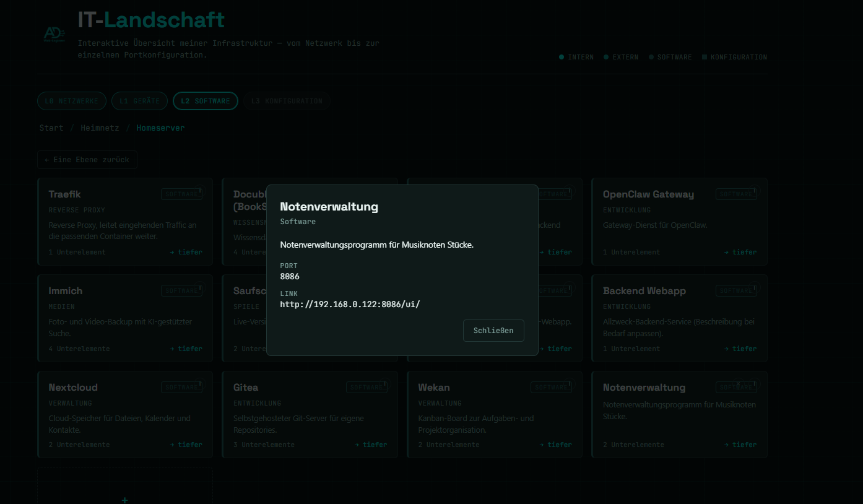
Task: Go deeper via tiefer on Backend Webapp
Action: pyautogui.click(x=740, y=349)
